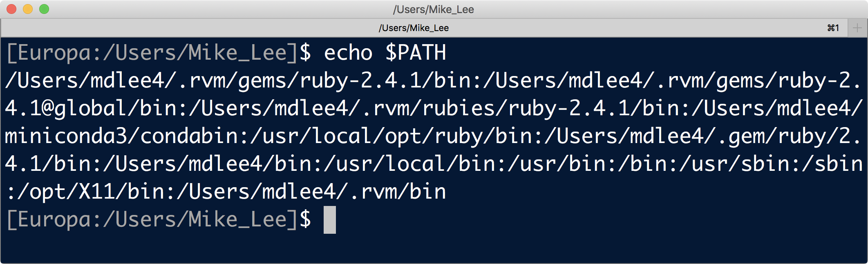The height and width of the screenshot is (264, 868).
Task: Select the /Users/Mike_Lee tab
Action: (414, 28)
